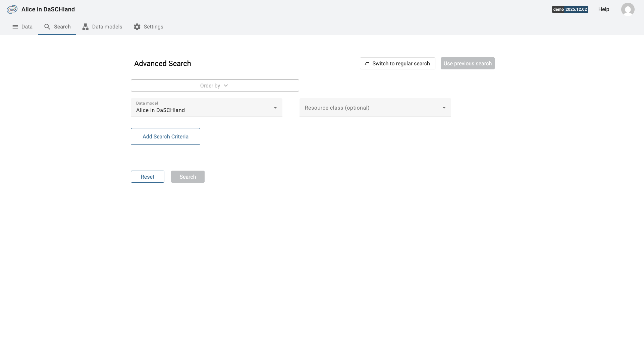Image resolution: width=644 pixels, height=362 pixels.
Task: Select the Data models hierarchy icon
Action: click(x=85, y=26)
